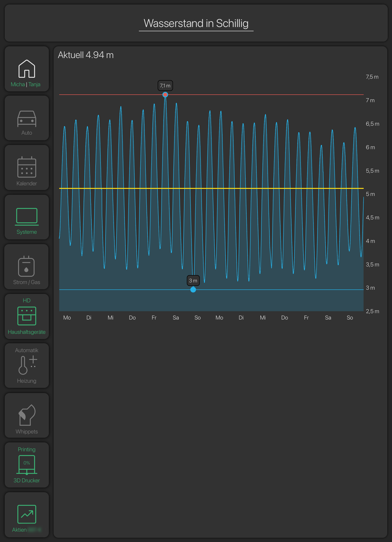392x542 pixels.
Task: Click the first Fr day label
Action: 154,318
